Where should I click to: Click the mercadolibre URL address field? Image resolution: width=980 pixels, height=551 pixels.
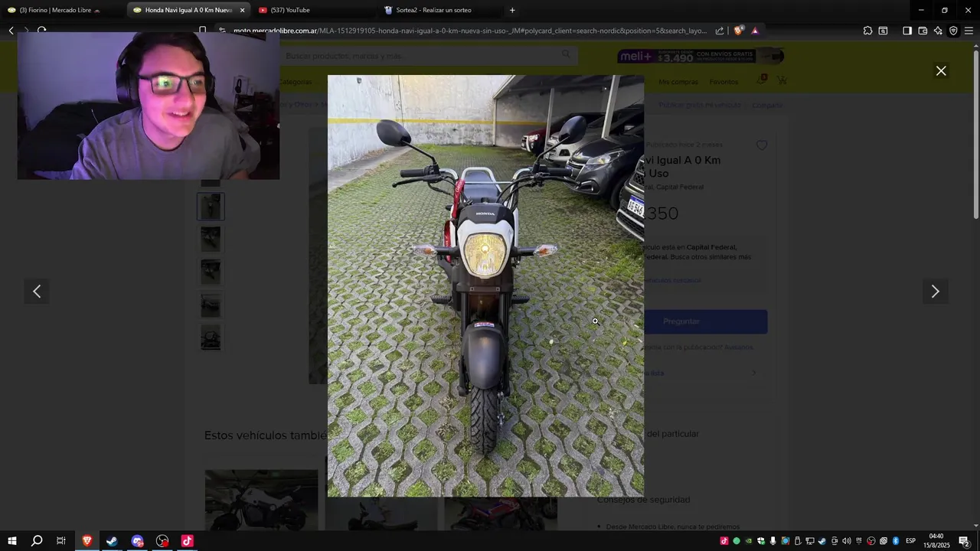coord(469,31)
